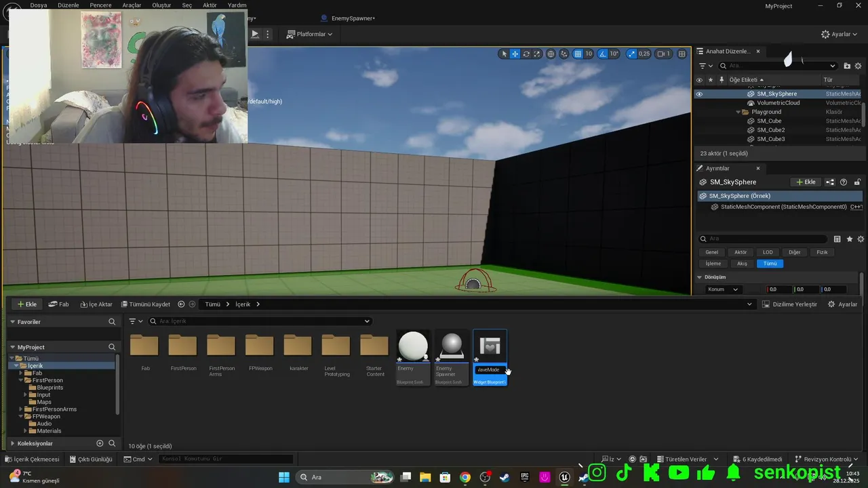Open scale snap value 0,25 options

(x=644, y=54)
